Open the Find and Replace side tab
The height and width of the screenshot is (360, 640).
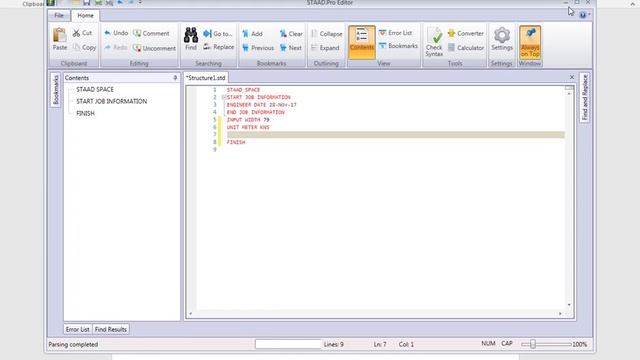(584, 98)
